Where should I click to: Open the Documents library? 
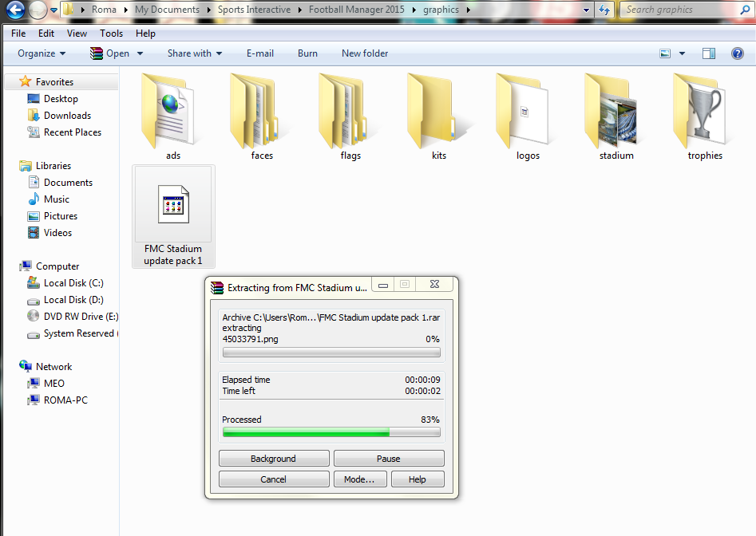click(68, 183)
